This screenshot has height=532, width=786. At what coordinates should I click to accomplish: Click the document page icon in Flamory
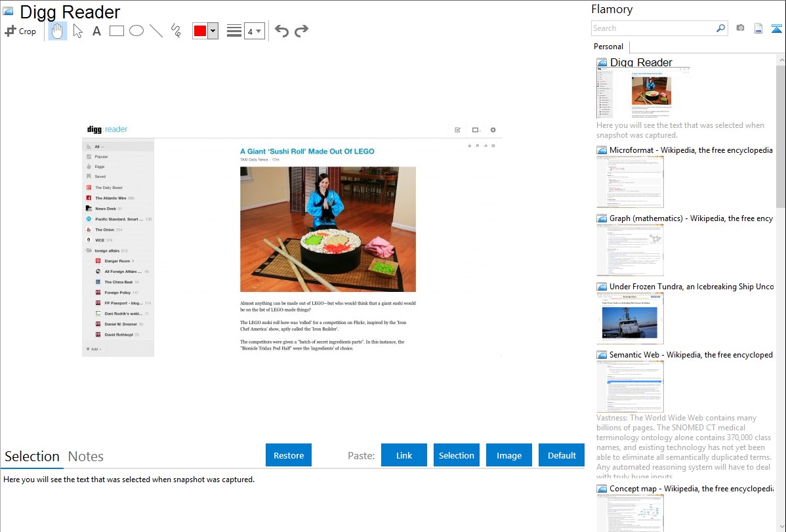click(x=758, y=29)
